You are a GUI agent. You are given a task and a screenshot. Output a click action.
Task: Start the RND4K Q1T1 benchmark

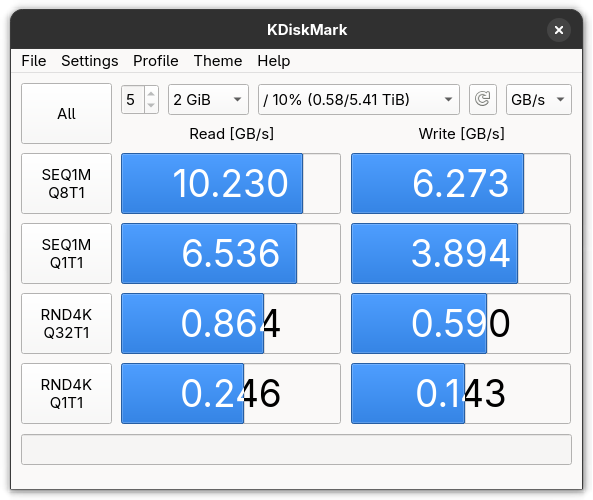pos(67,393)
